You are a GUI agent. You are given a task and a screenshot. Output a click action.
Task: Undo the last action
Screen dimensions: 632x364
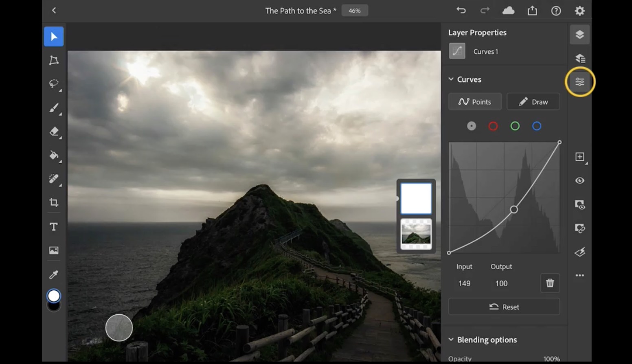461,11
